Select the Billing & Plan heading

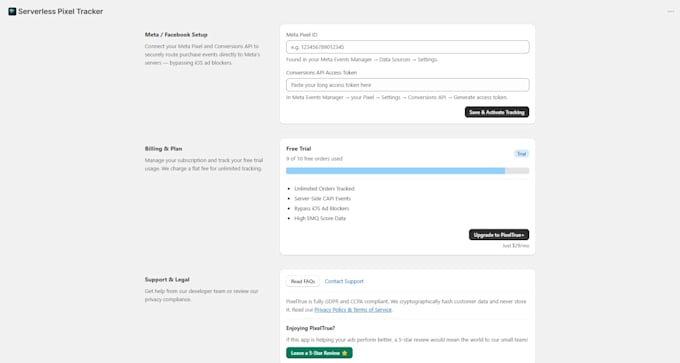(x=163, y=149)
